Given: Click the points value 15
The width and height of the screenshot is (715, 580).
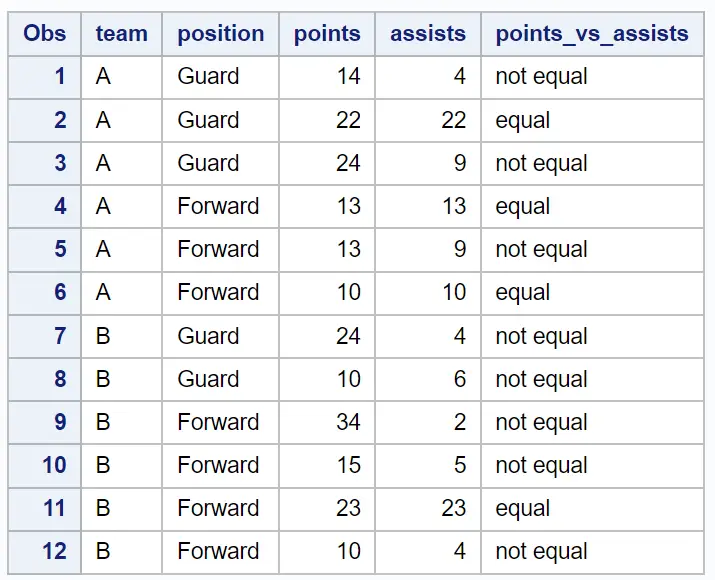Looking at the screenshot, I should pyautogui.click(x=348, y=465).
